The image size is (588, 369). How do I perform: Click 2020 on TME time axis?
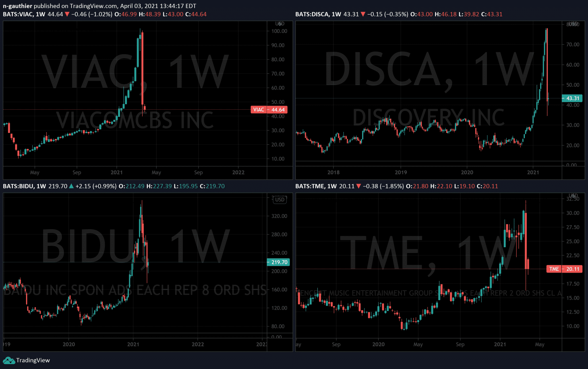tap(378, 344)
